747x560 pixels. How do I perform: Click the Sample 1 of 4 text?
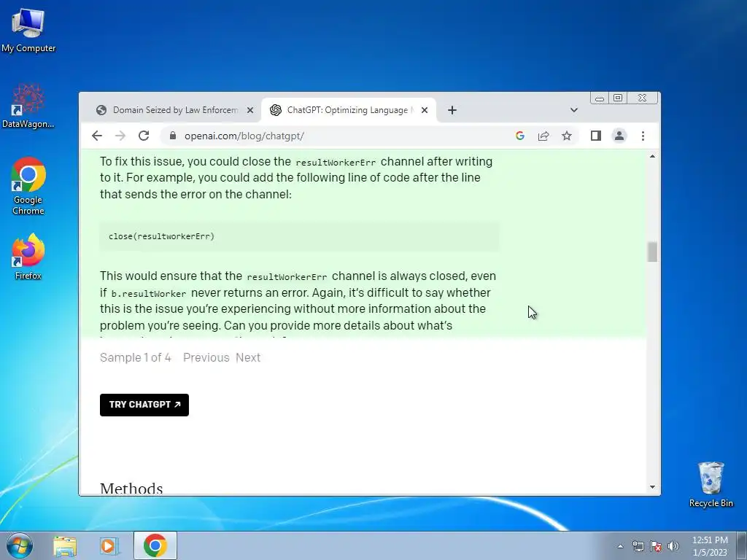tap(135, 357)
